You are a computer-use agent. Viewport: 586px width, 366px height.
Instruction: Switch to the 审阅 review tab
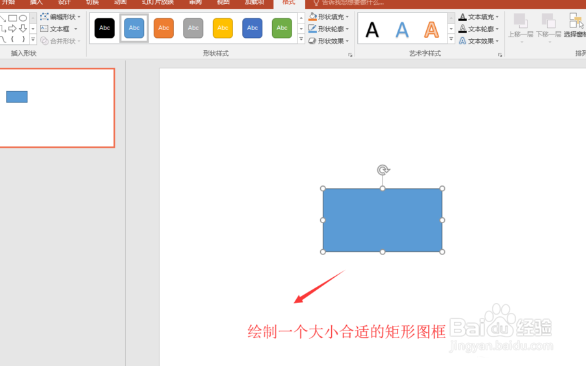(195, 3)
